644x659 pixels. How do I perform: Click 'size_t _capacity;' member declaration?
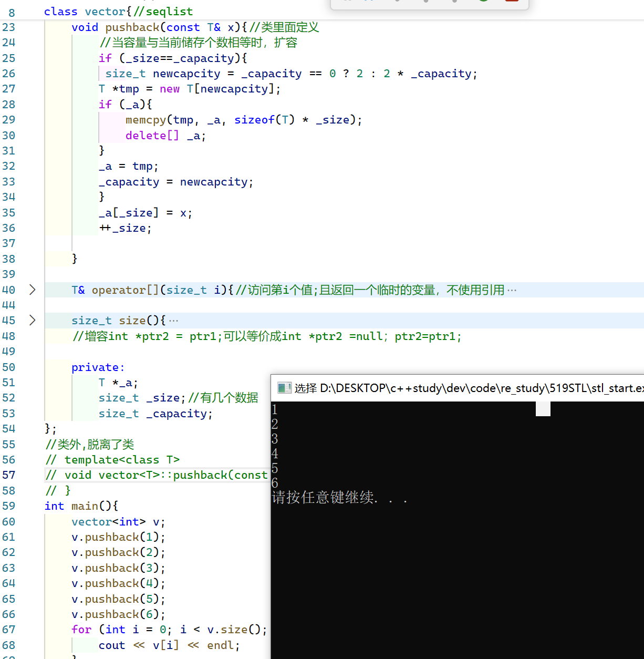155,414
